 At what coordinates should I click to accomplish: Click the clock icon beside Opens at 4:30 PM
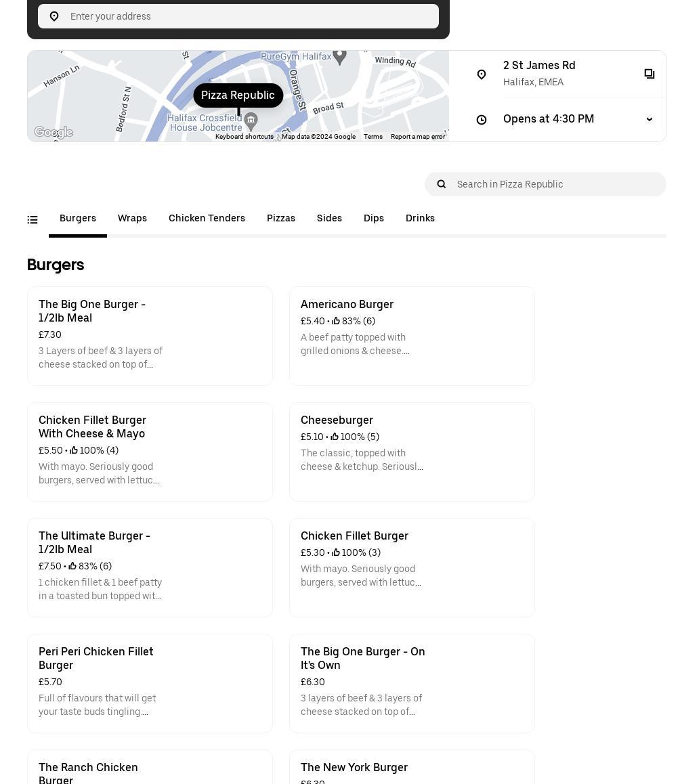pos(482,120)
